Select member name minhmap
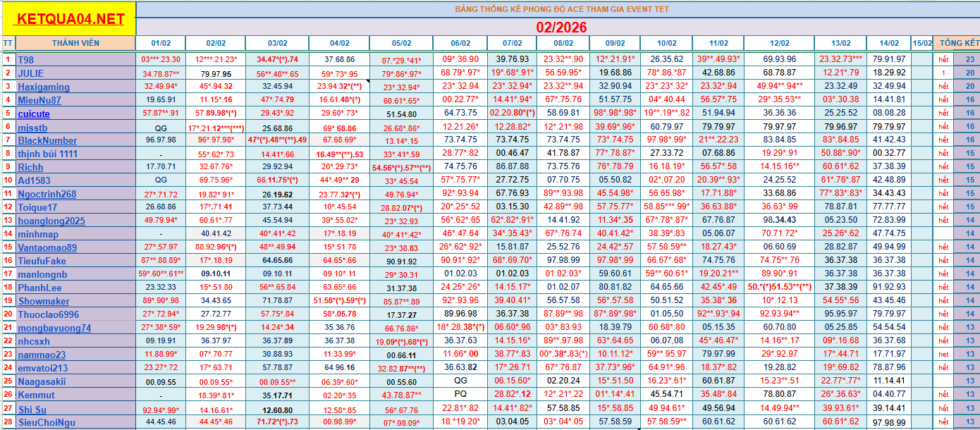The height and width of the screenshot is (430, 980). [x=38, y=234]
